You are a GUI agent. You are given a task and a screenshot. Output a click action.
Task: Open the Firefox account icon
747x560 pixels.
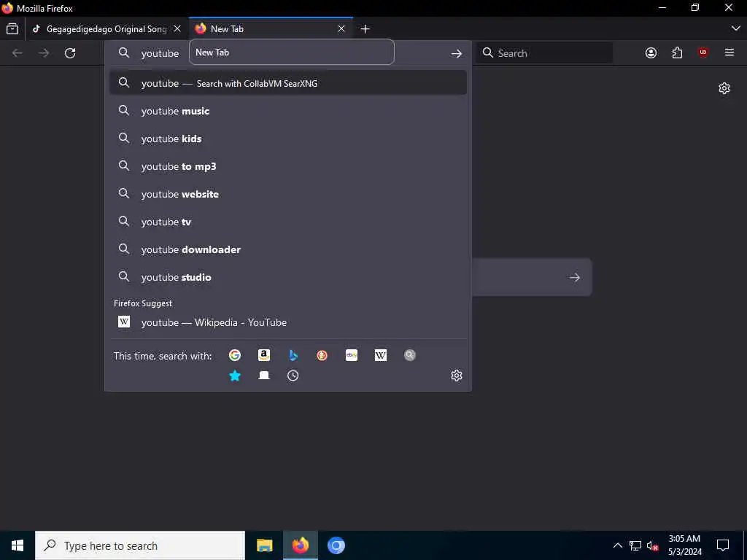point(651,52)
